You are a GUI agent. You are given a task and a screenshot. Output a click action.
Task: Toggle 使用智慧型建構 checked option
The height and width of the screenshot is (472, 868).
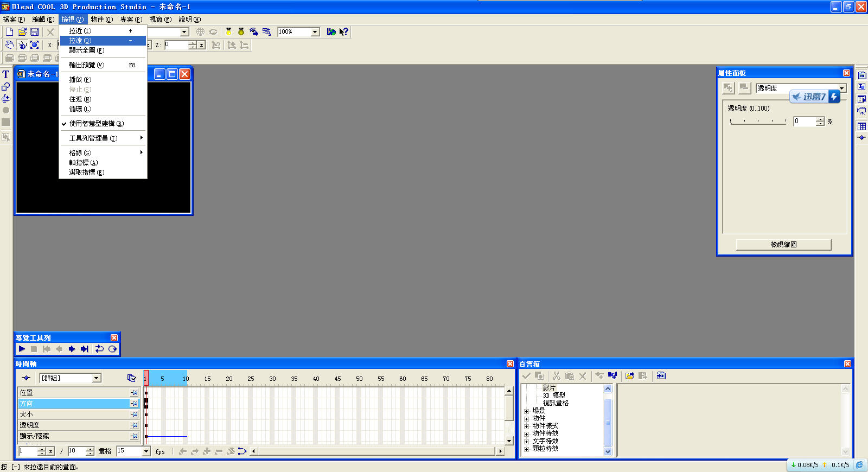(x=97, y=124)
